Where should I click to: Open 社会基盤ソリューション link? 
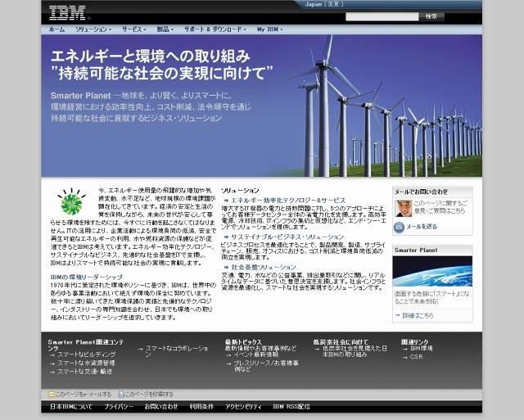coord(264,267)
